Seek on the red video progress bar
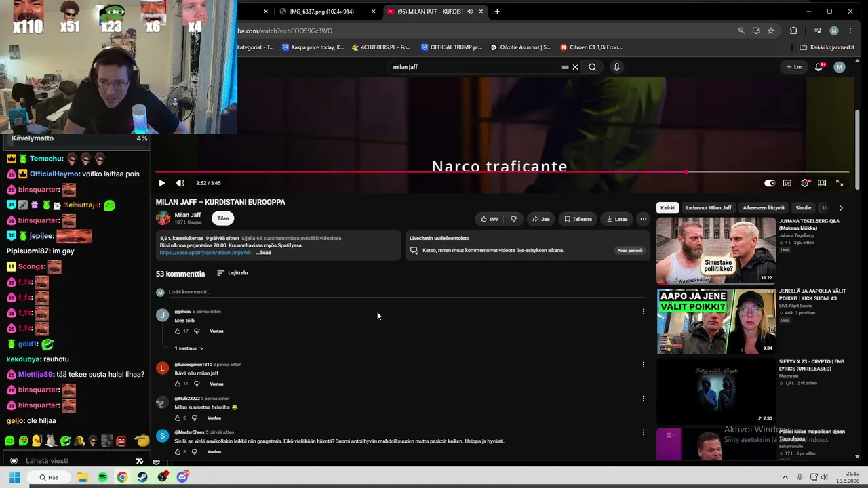 (x=502, y=172)
